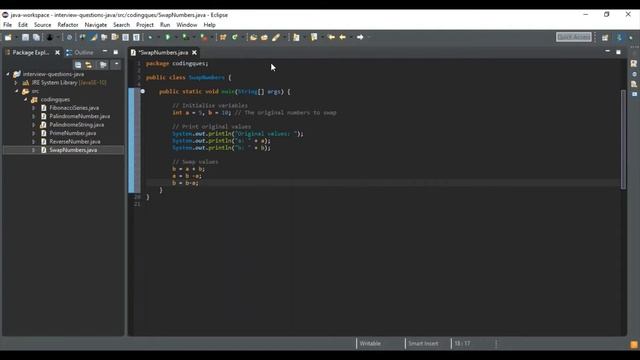This screenshot has width=640, height=360.
Task: Collapse the codingques package node
Action: click(x=25, y=100)
